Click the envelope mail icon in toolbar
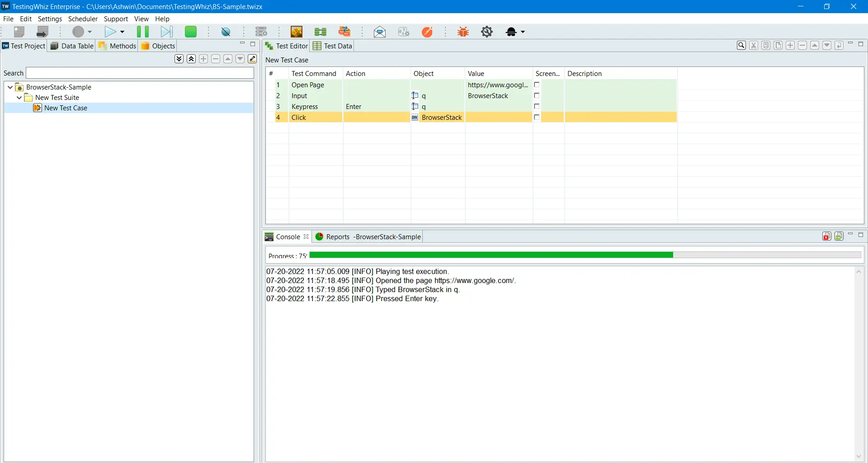The image size is (868, 463). (380, 32)
